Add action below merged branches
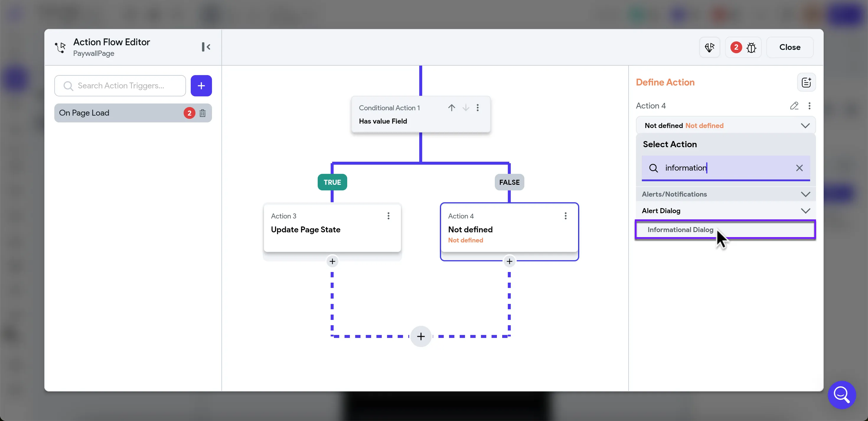 coord(421,336)
